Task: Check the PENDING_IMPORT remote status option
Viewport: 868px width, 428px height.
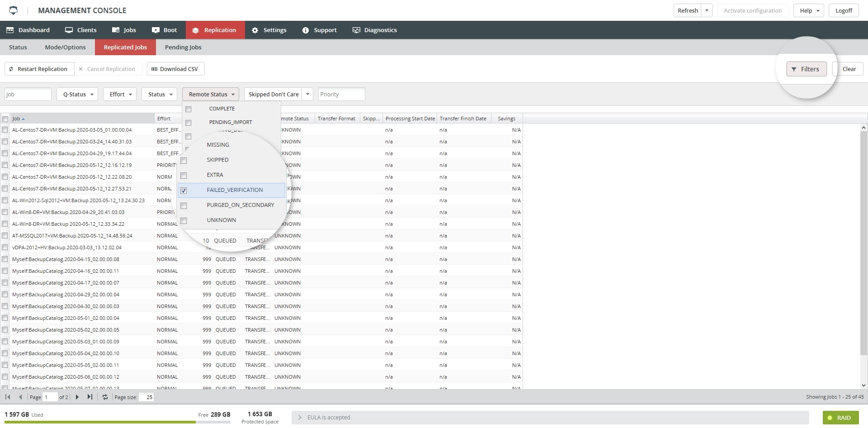Action: click(x=189, y=123)
